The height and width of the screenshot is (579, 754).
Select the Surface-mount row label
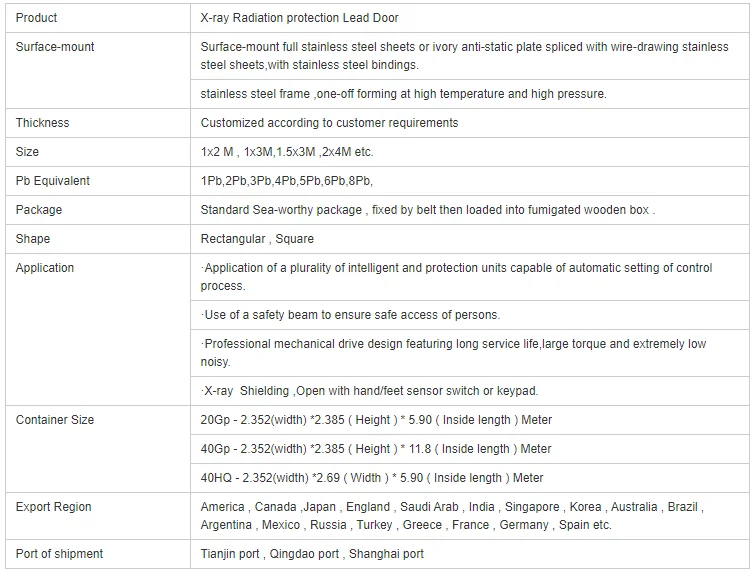click(55, 47)
